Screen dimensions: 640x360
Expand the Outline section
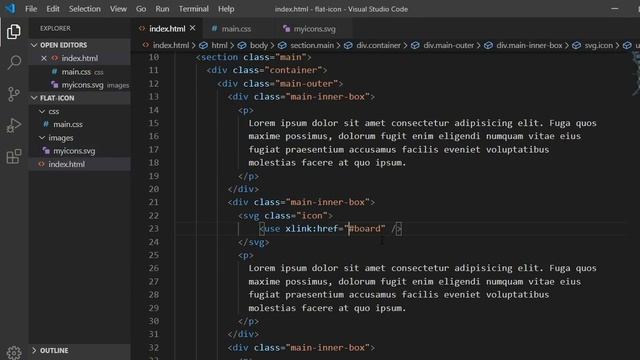pos(80,350)
